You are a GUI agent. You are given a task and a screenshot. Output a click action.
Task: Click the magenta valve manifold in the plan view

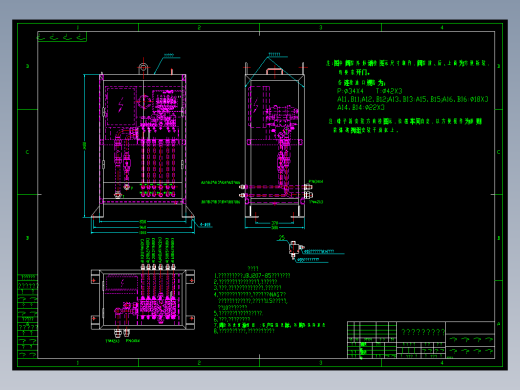(157, 307)
